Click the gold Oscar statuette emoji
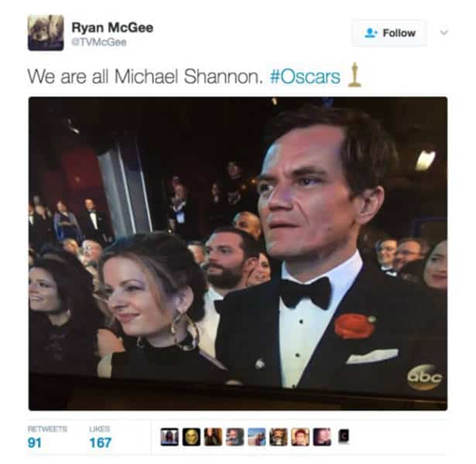 [354, 75]
